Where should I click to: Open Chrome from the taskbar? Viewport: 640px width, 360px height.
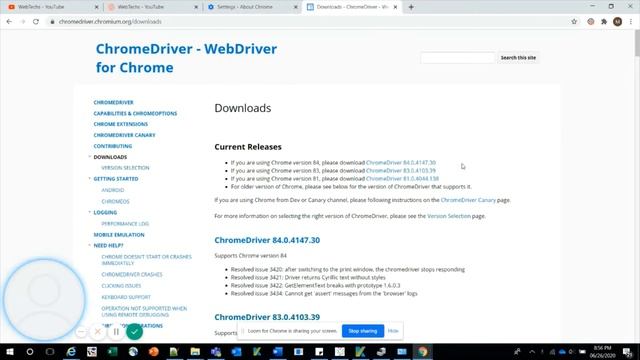pyautogui.click(x=422, y=352)
